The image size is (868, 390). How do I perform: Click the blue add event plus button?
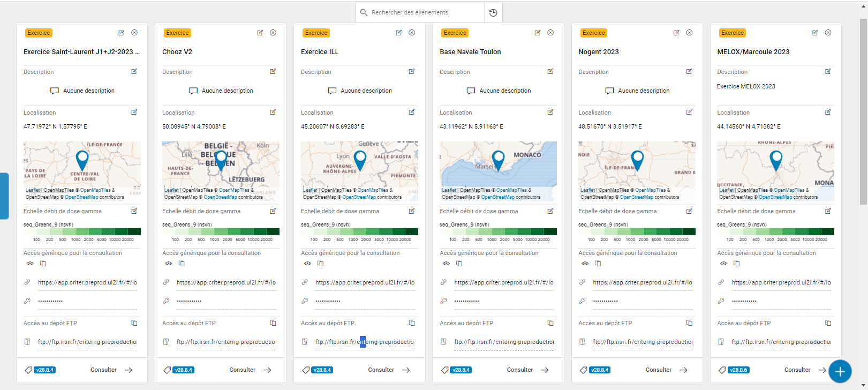pyautogui.click(x=840, y=371)
